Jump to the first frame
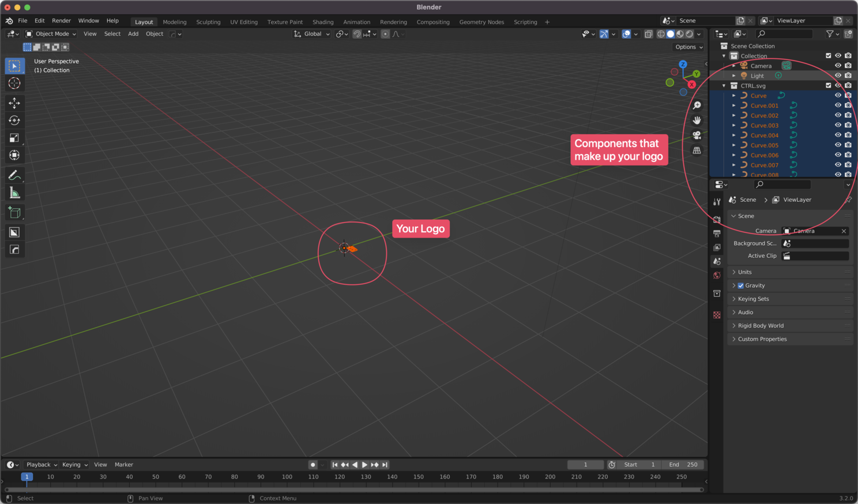Screen dimensions: 858x504 335,465
